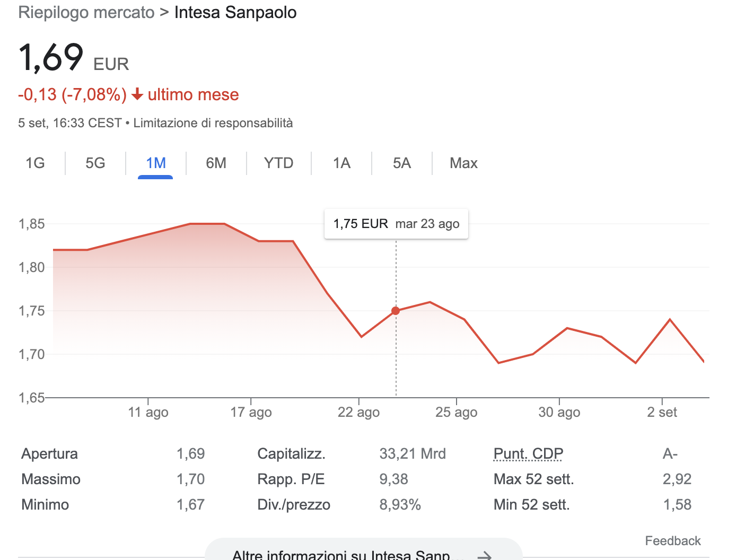Screen dimensions: 736x560
Task: Click the Min 52 sett. label
Action: click(532, 505)
